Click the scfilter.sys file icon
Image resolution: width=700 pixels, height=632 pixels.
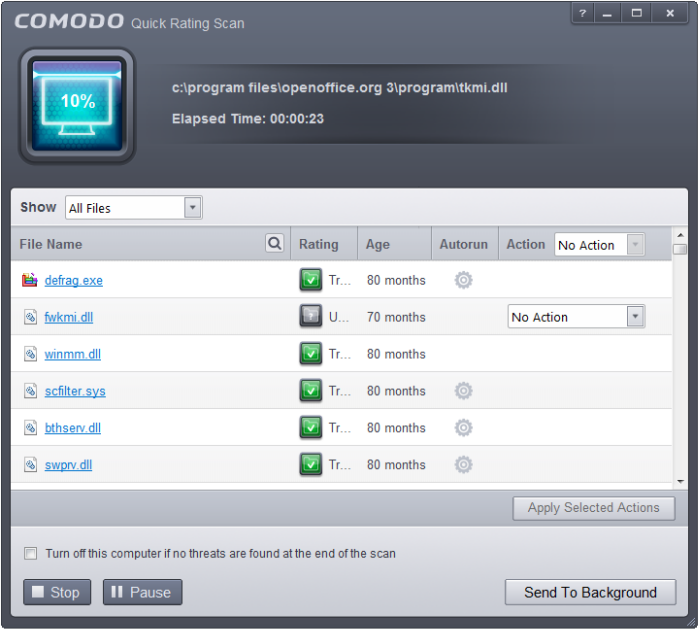coord(30,391)
